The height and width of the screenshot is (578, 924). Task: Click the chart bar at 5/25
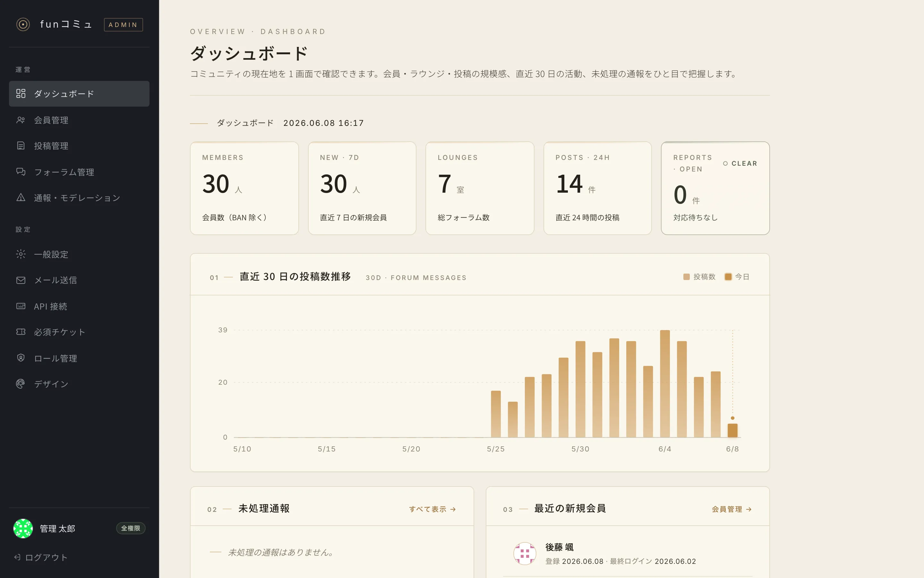click(x=496, y=414)
